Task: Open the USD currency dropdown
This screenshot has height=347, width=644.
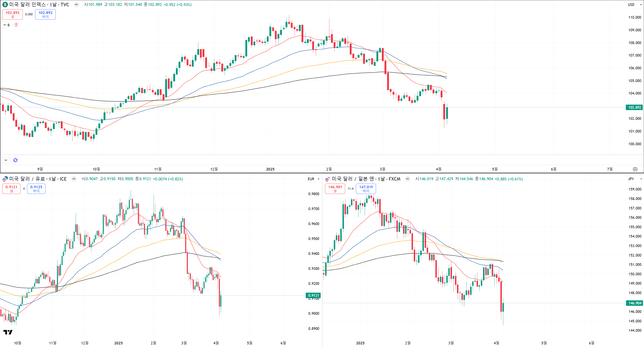Action: click(635, 4)
